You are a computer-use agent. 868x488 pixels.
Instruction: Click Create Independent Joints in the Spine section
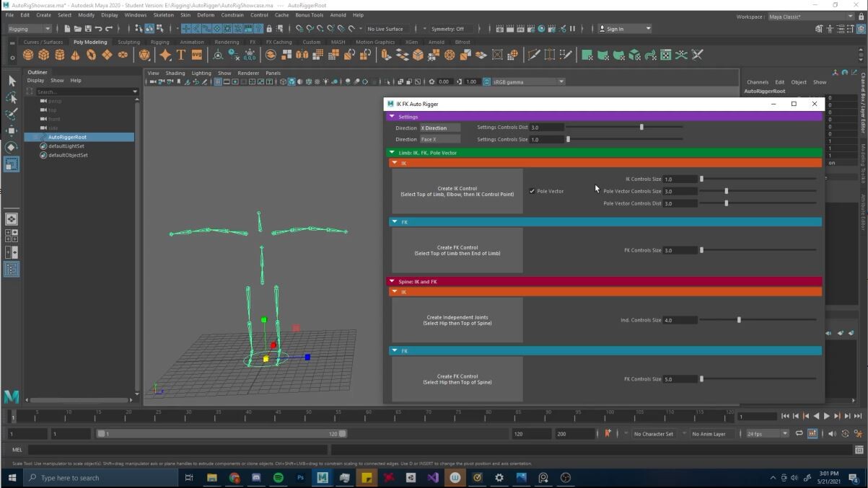coord(456,319)
